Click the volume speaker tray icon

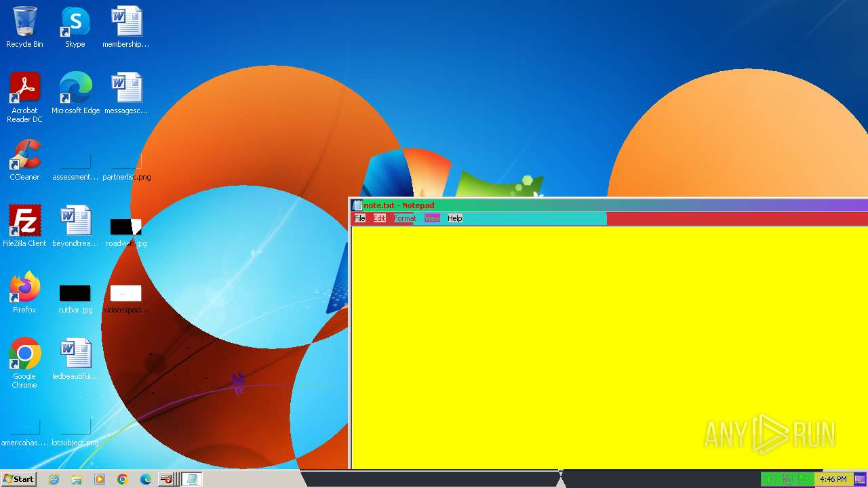pyautogui.click(x=771, y=479)
